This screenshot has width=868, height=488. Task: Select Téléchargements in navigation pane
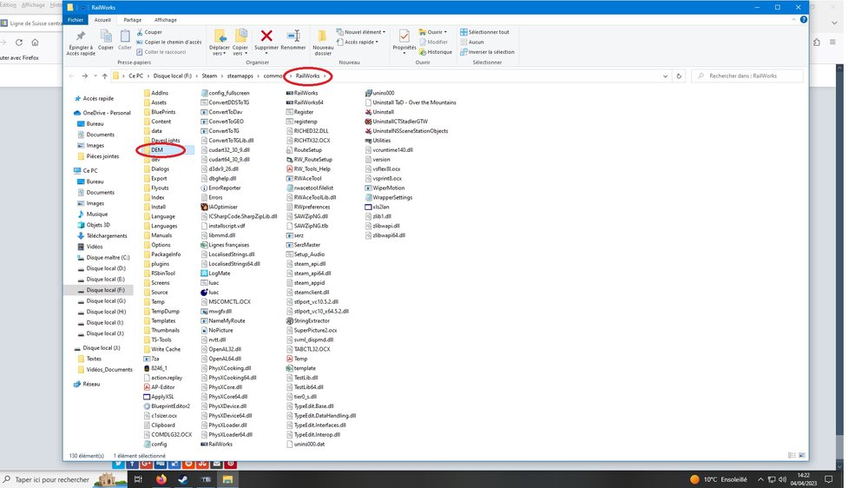pos(106,236)
